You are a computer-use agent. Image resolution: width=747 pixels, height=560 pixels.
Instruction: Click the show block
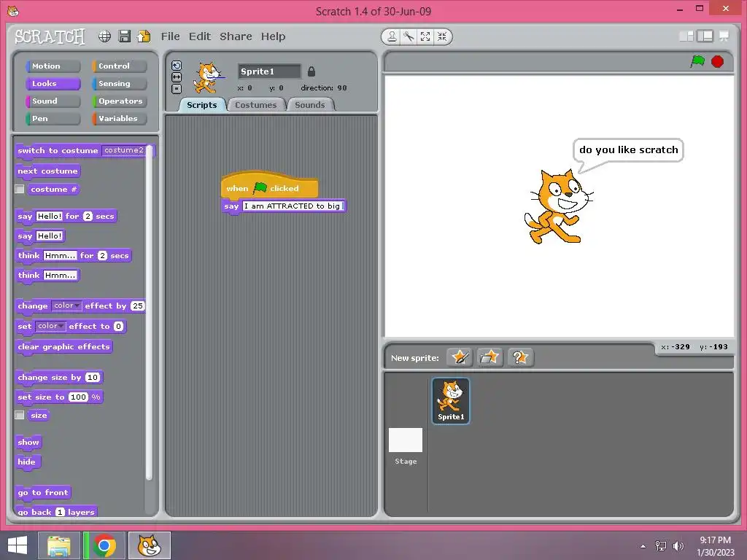click(x=28, y=443)
